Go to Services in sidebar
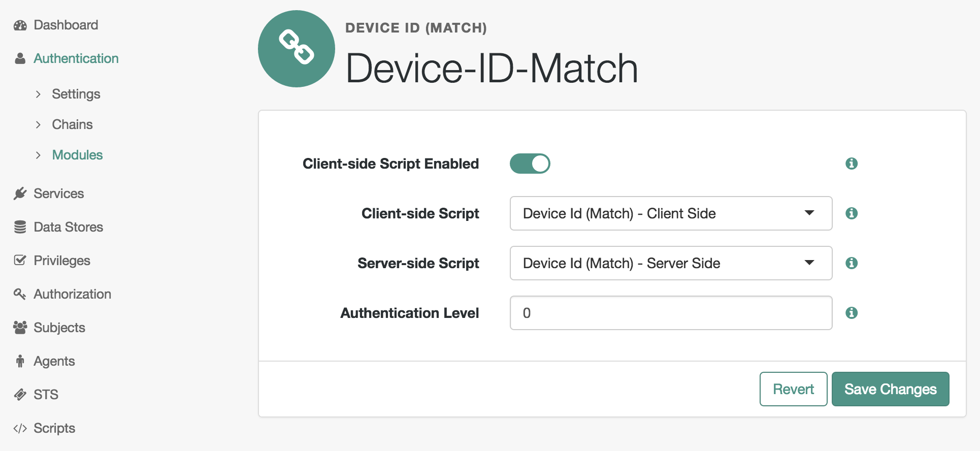 pyautogui.click(x=59, y=194)
